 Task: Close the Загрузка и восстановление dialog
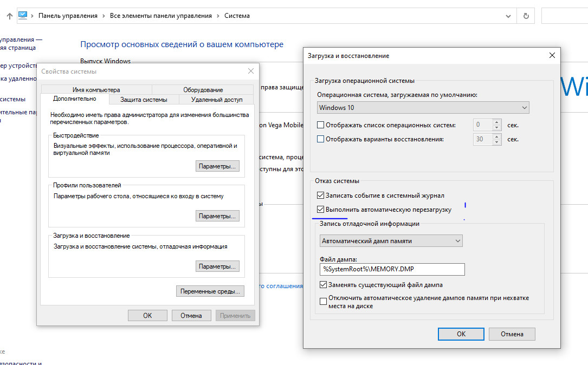552,55
